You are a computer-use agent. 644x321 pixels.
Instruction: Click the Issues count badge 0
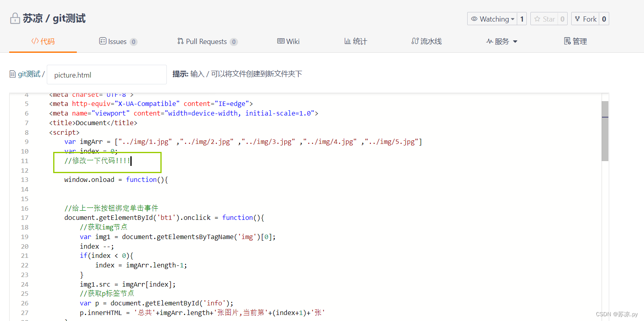(x=134, y=42)
